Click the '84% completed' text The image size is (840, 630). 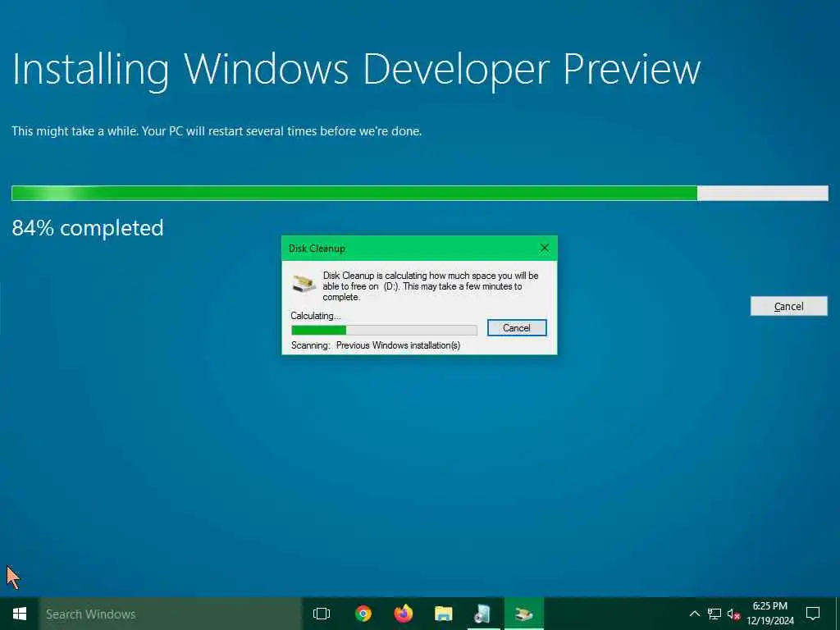pyautogui.click(x=88, y=228)
